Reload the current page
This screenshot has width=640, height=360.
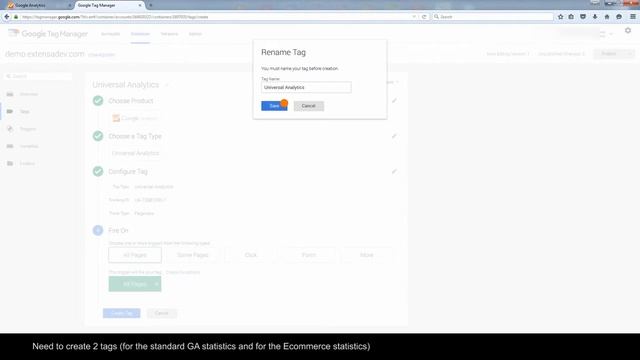tap(424, 17)
